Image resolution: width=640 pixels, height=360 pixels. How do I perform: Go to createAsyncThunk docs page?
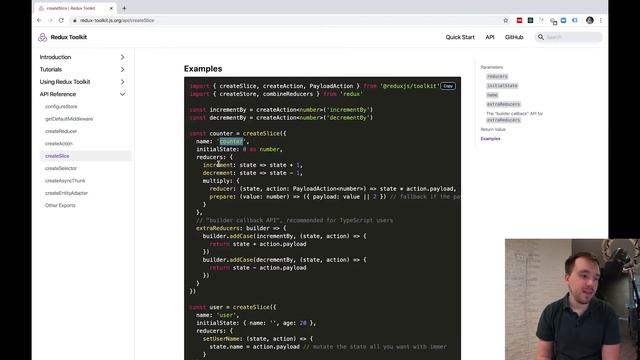(65, 180)
